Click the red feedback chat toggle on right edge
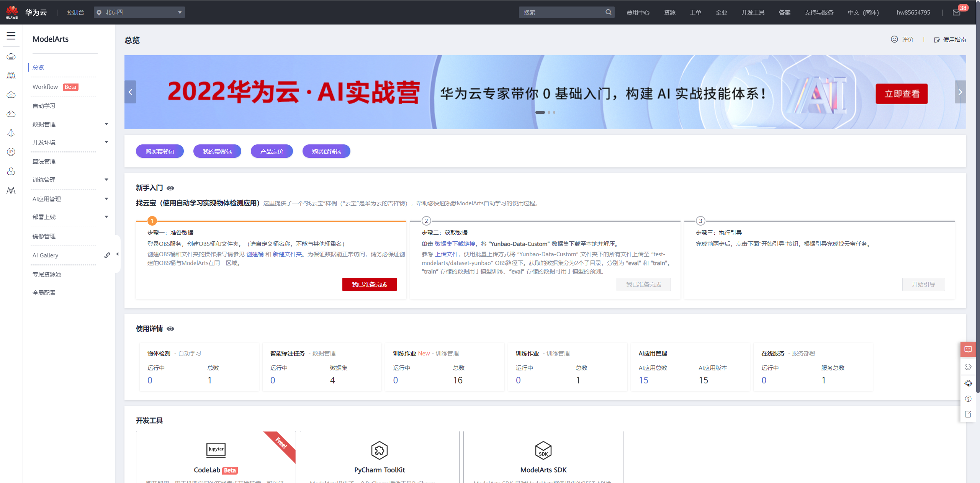This screenshot has height=483, width=980. (968, 349)
